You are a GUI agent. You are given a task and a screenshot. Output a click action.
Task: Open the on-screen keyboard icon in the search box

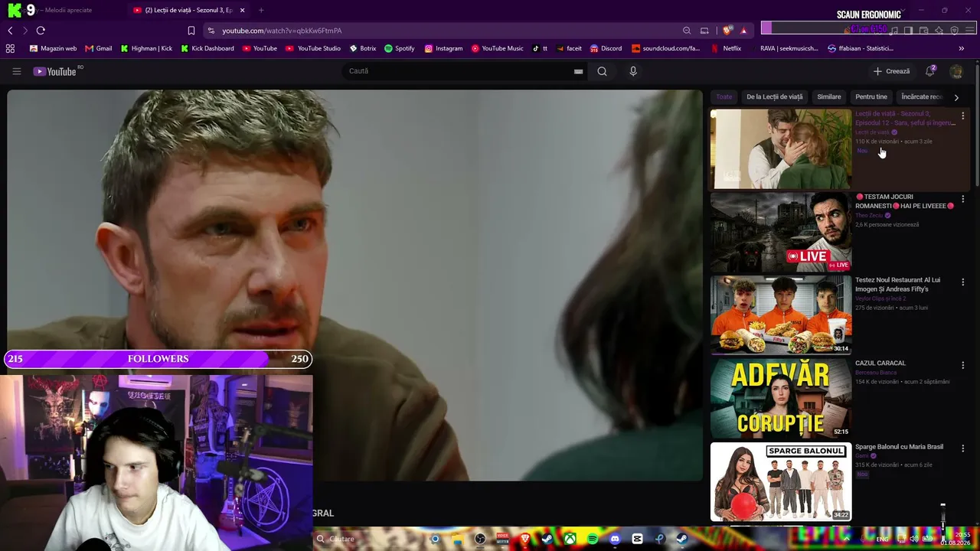pyautogui.click(x=578, y=71)
